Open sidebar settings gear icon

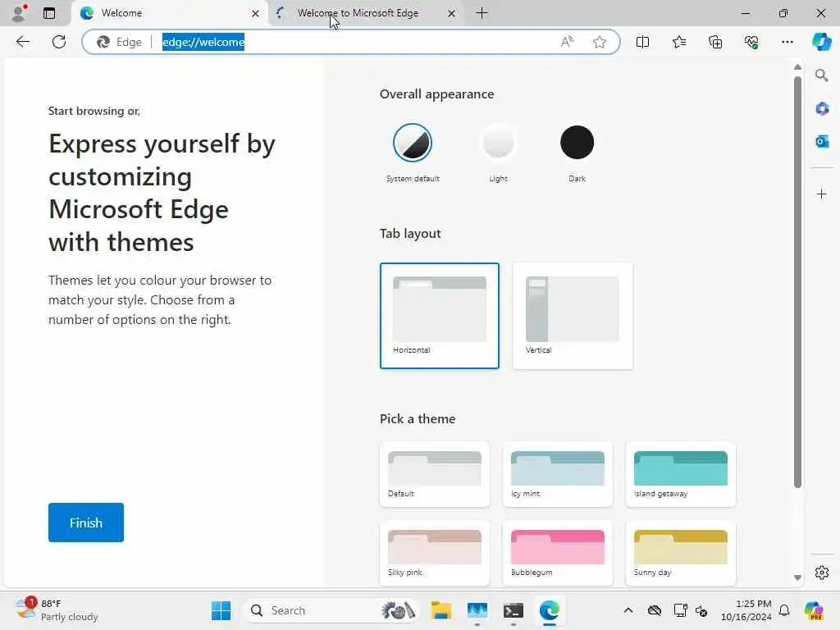[x=822, y=573]
